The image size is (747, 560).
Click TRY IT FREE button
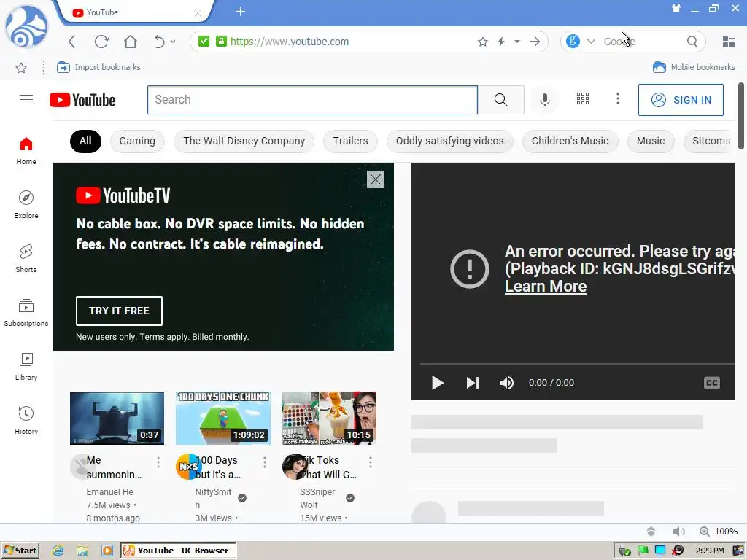click(x=119, y=311)
